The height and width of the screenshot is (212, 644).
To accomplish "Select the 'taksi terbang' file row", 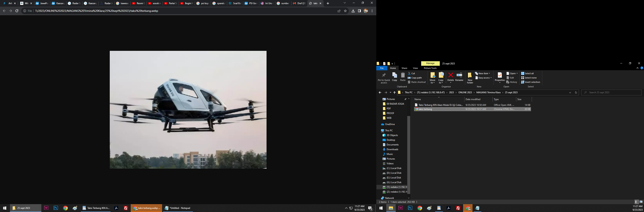I will point(472,109).
